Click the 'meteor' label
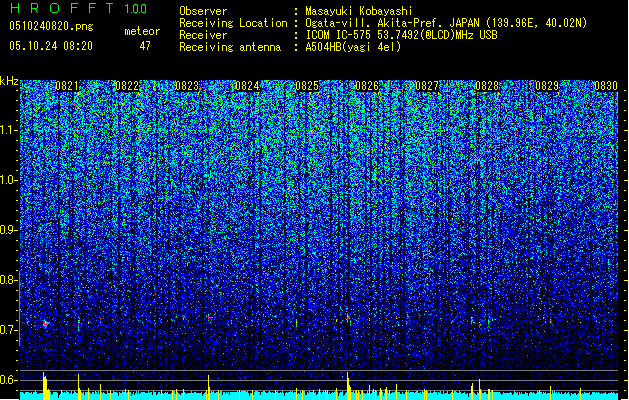Screen dimensions: 629x400 click(142, 31)
